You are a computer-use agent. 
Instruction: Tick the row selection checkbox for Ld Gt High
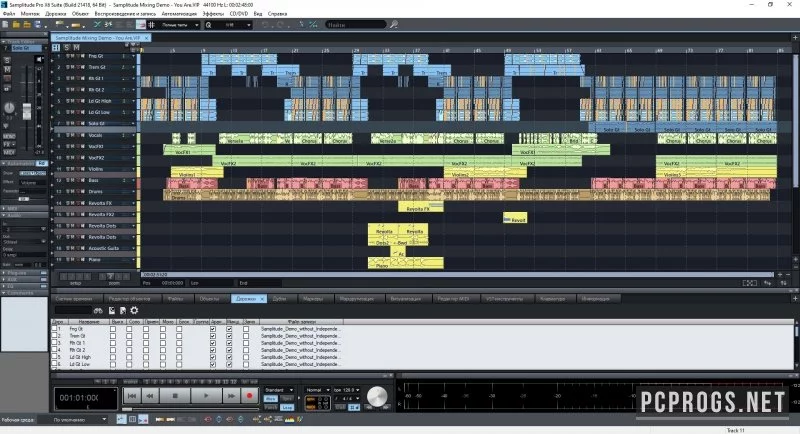[x=54, y=358]
